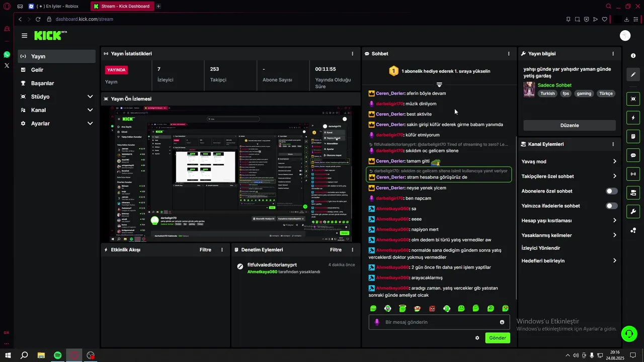Click the gaming tag chip

coord(584,94)
